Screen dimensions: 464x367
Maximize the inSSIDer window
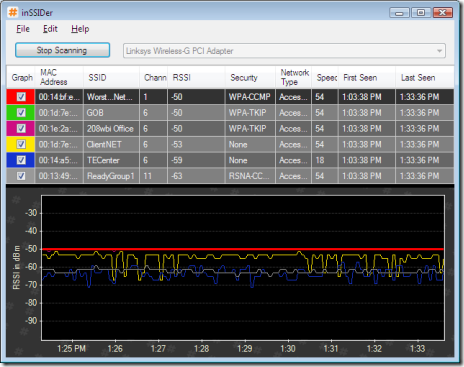(421, 13)
